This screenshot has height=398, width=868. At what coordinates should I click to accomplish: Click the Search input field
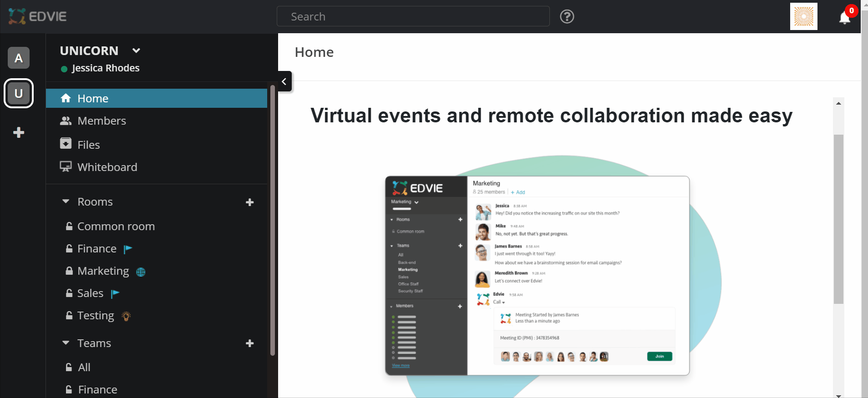click(413, 17)
